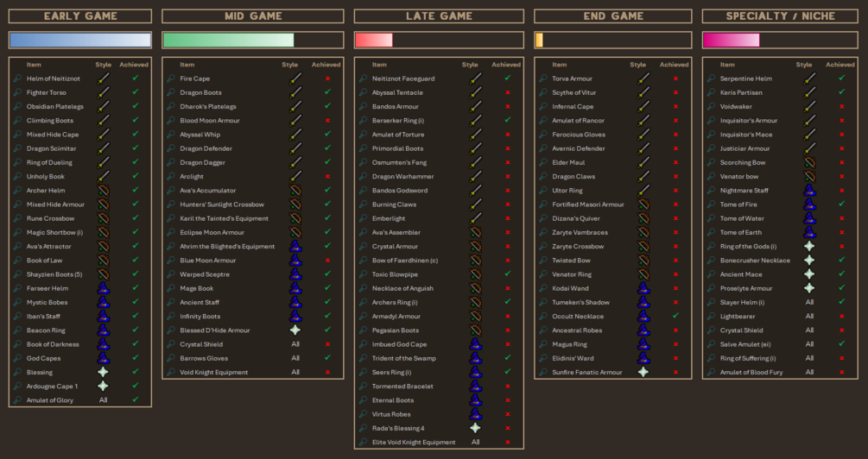
Task: Click the prayer star icon for Ardougne Cape 1
Action: point(104,386)
